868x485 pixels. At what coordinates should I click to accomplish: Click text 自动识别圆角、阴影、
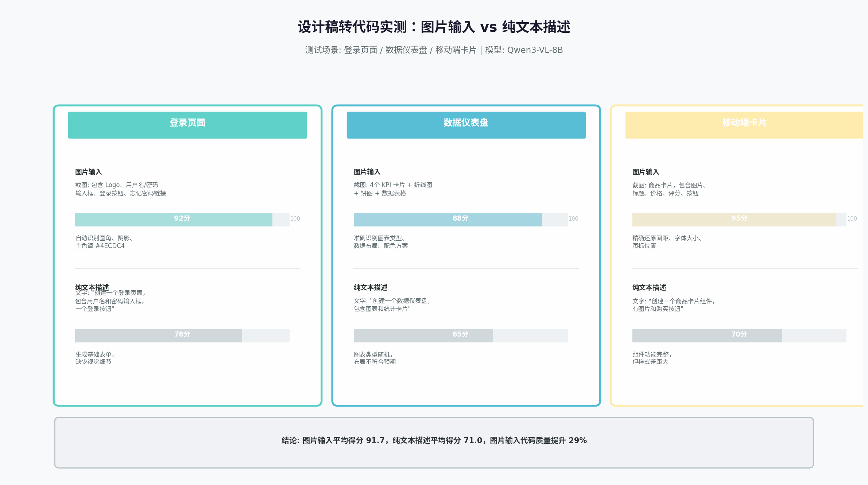coord(104,238)
